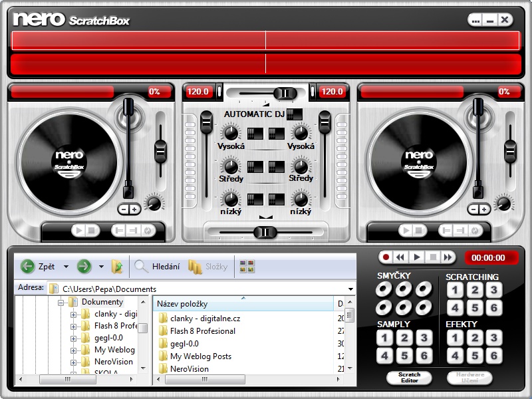
Task: Open the options button with three dots
Action: point(476,21)
